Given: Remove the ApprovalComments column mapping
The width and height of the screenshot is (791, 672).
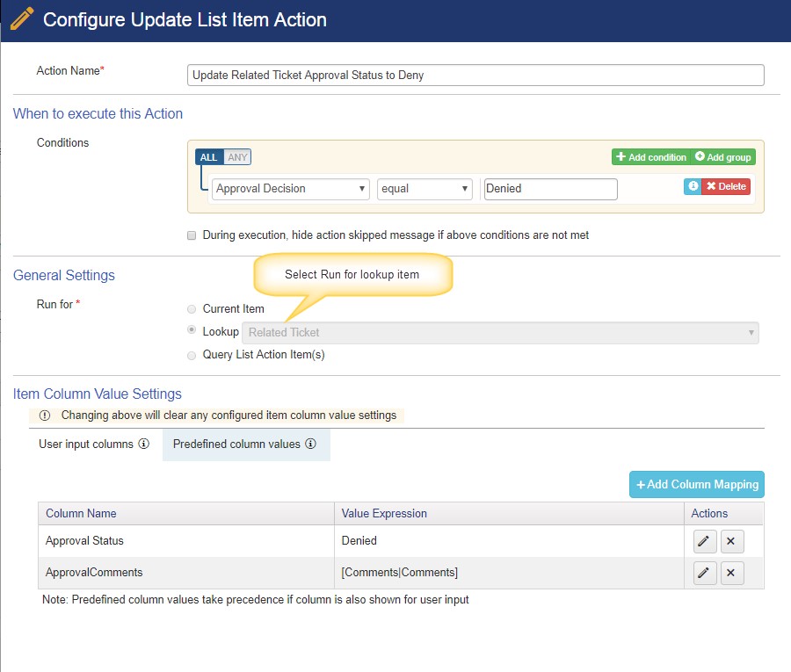Looking at the screenshot, I should (x=731, y=573).
